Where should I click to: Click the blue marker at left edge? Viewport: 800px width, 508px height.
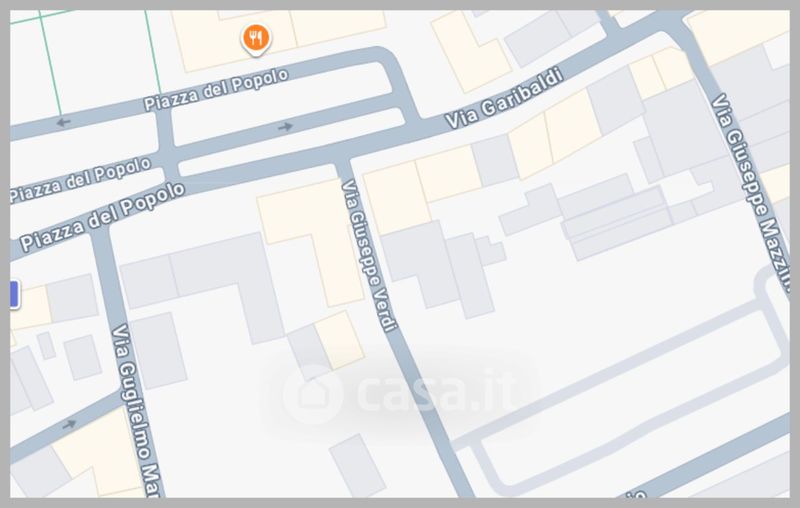point(15,294)
